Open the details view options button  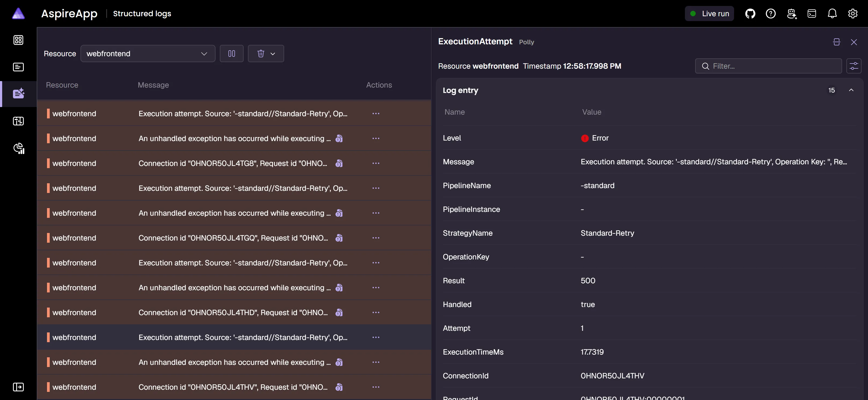pos(854,66)
